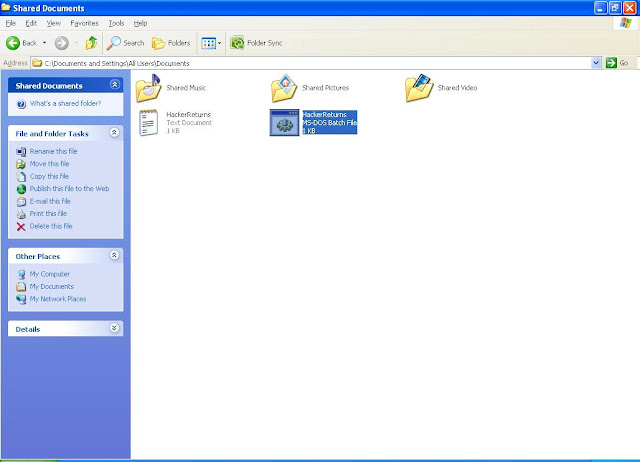Image resolution: width=640 pixels, height=462 pixels.
Task: Go up one folder level icon
Action: pos(91,43)
